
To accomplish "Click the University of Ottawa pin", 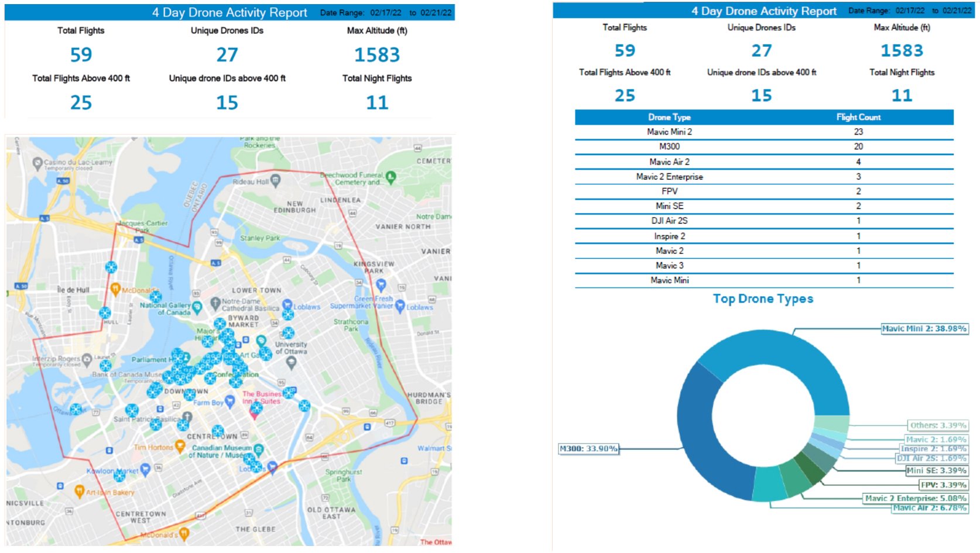I will pos(291,362).
